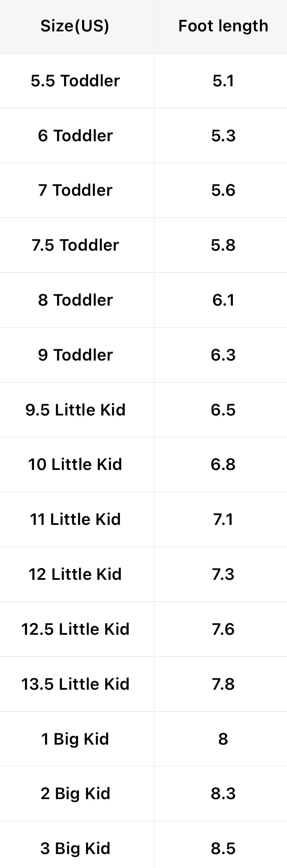Select the 13.5 Little Kid size cell
Image resolution: width=287 pixels, height=868 pixels.
click(75, 684)
